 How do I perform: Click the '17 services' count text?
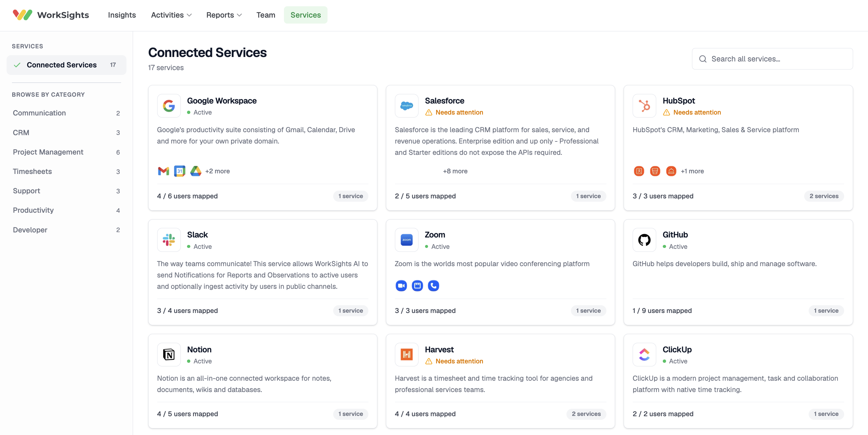click(166, 68)
